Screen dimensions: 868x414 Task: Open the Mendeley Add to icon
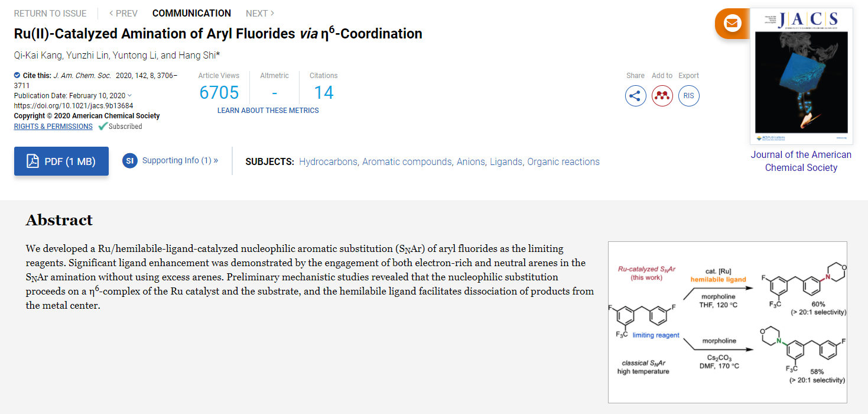click(x=662, y=96)
